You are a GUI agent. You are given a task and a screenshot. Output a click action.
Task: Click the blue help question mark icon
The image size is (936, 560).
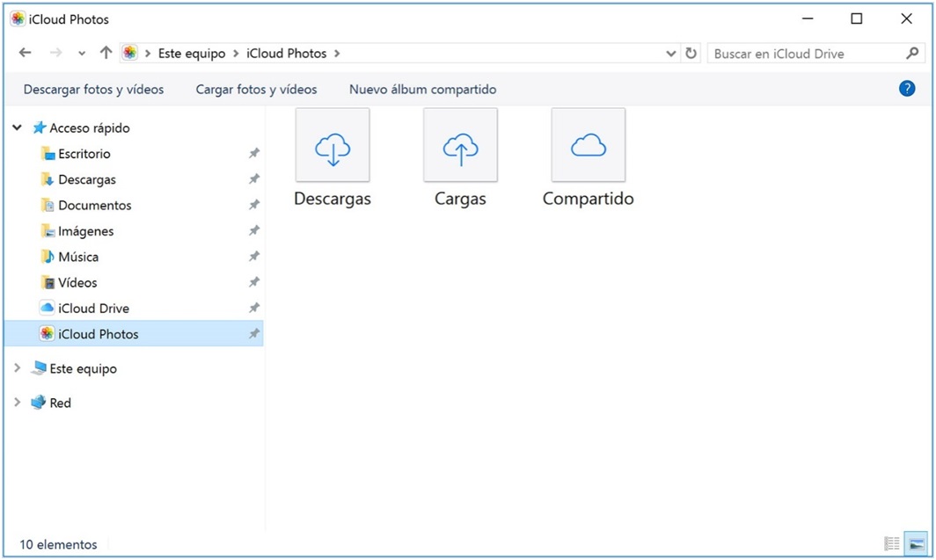click(907, 89)
